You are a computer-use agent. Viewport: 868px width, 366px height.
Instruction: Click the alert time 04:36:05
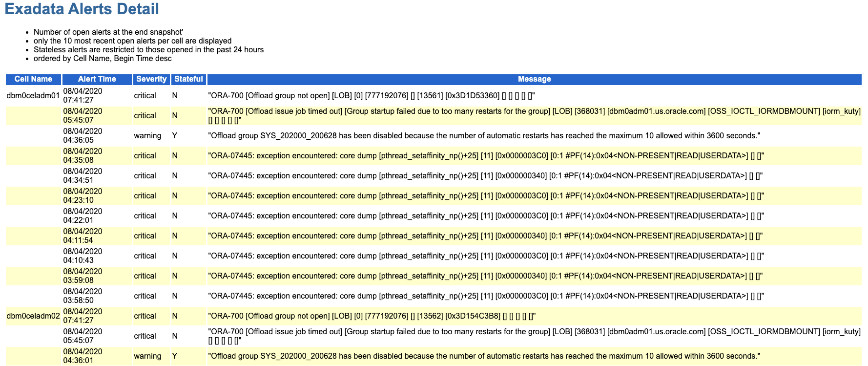(83, 136)
